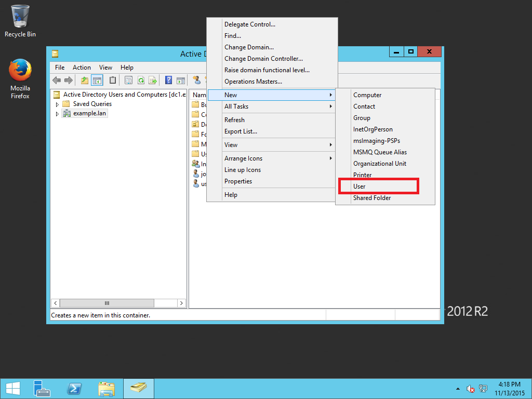
Task: Open Server Manager from taskbar
Action: (x=42, y=389)
